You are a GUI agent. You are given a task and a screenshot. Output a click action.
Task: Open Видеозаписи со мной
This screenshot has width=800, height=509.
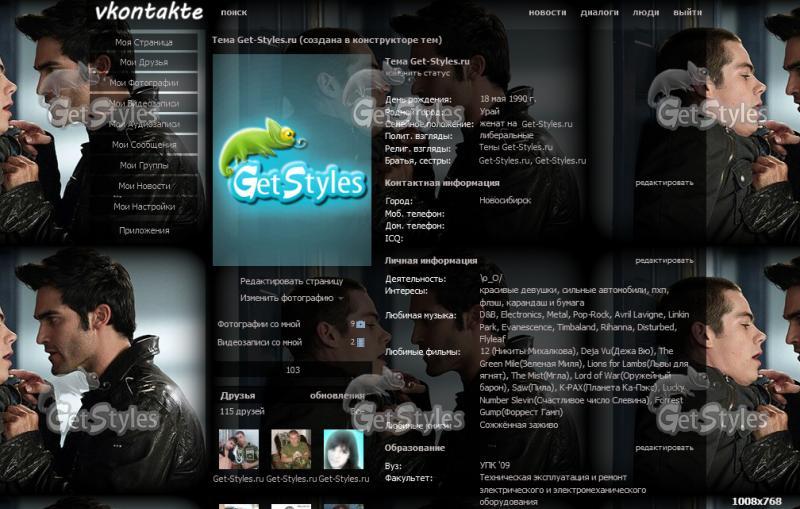tap(259, 342)
